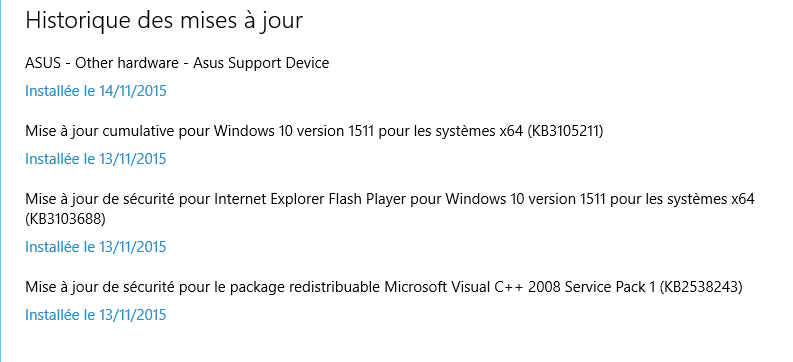The height and width of the screenshot is (362, 793).
Task: Click the (KB3105211) text
Action: [565, 131]
